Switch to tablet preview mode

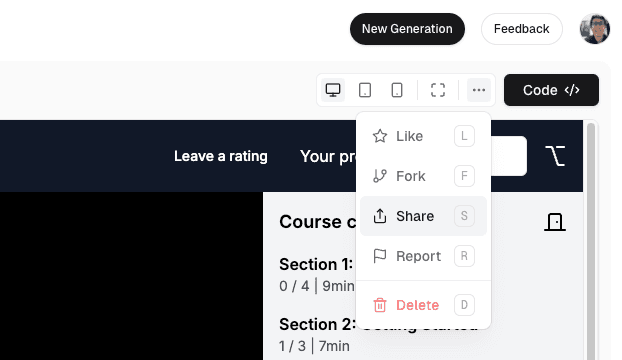point(365,90)
